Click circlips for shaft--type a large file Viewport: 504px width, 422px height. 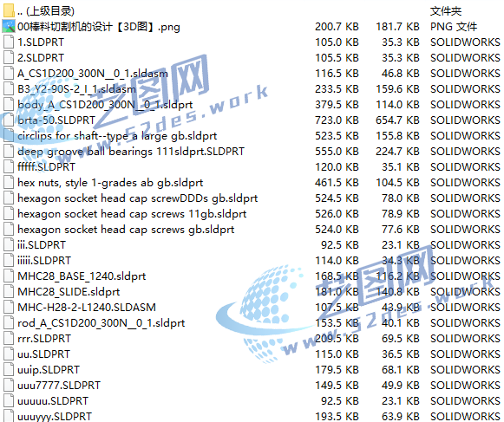point(117,136)
